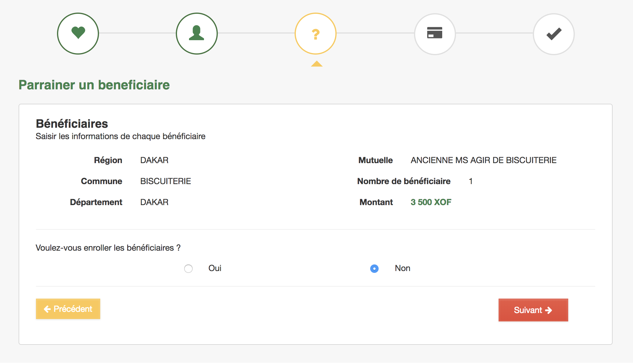Image resolution: width=633 pixels, height=364 pixels.
Task: Click the yellow question mark step
Action: pyautogui.click(x=315, y=34)
